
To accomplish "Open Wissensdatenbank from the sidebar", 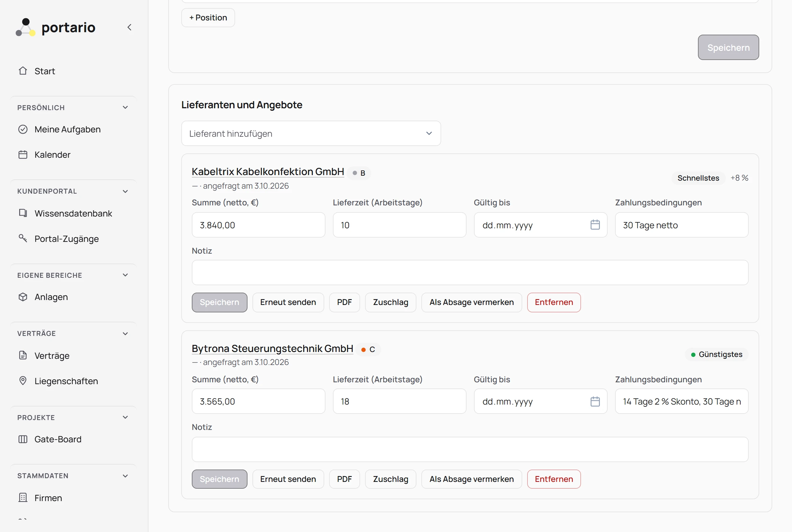I will tap(73, 213).
